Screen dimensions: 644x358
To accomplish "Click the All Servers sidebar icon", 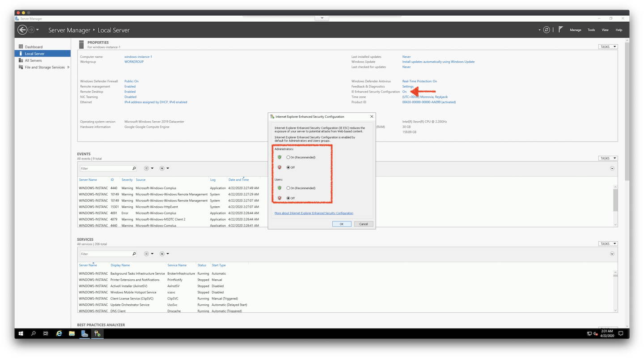I will (x=21, y=60).
